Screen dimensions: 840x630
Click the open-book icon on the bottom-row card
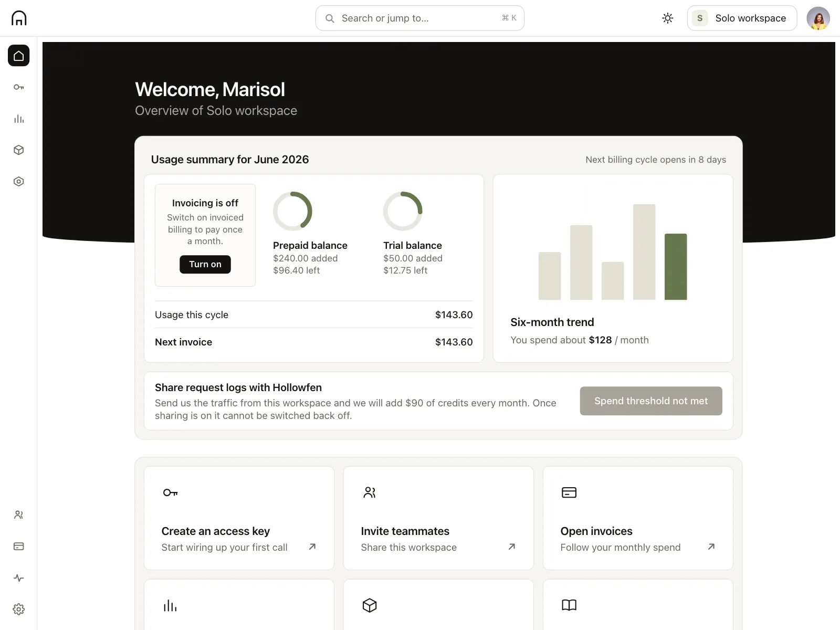coord(569,605)
